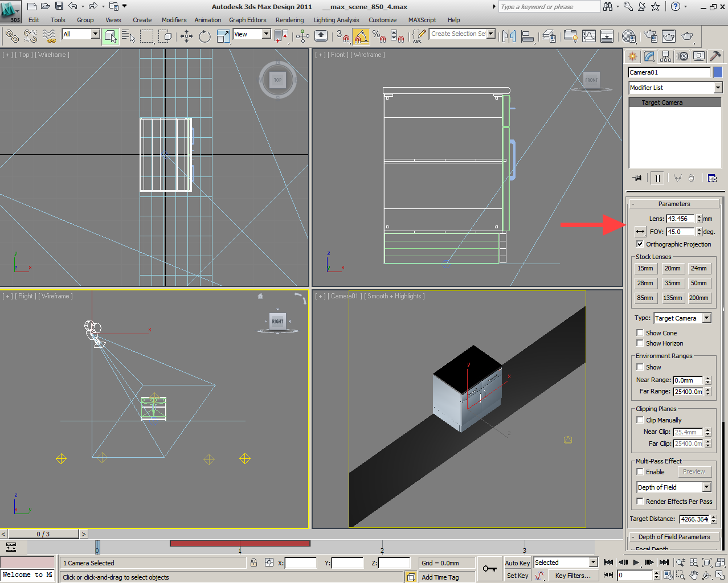This screenshot has width=728, height=583.
Task: Collapse the Parameters rollout
Action: [x=674, y=204]
